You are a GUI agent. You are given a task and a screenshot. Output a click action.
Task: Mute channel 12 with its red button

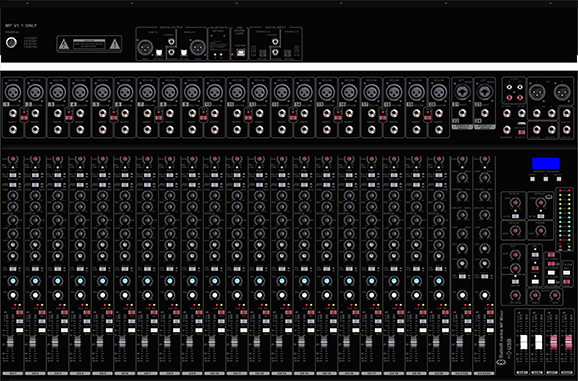[266, 312]
